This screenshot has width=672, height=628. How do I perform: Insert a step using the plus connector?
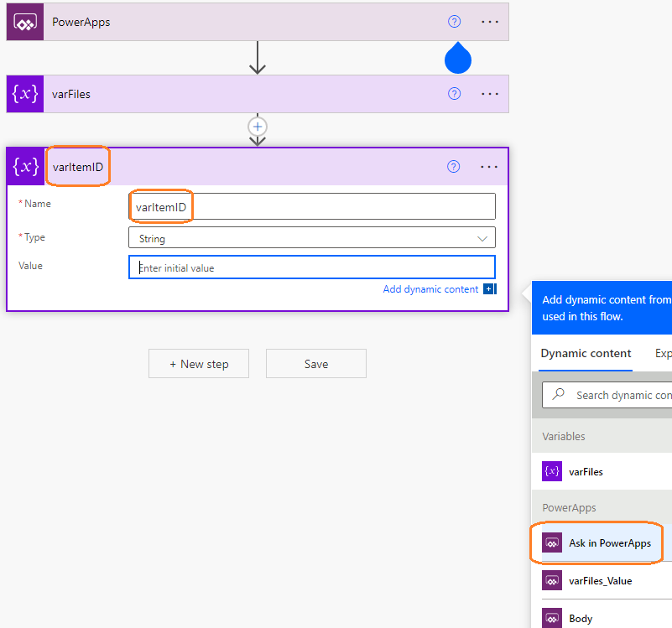pos(258,127)
